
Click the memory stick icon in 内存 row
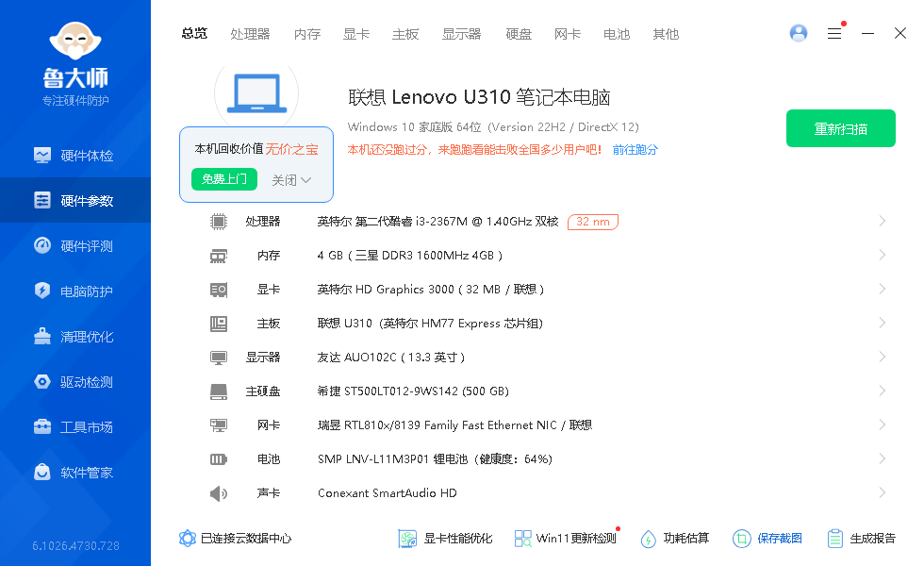tap(219, 256)
